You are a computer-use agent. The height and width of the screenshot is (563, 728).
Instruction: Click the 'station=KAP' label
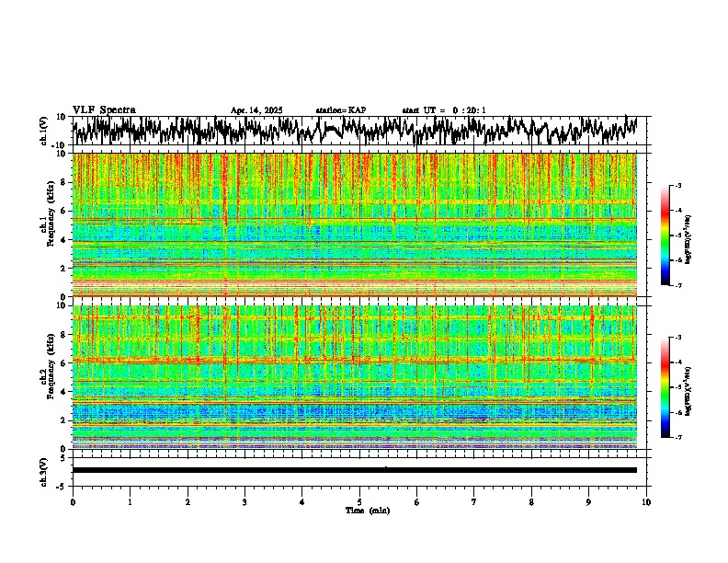341,110
